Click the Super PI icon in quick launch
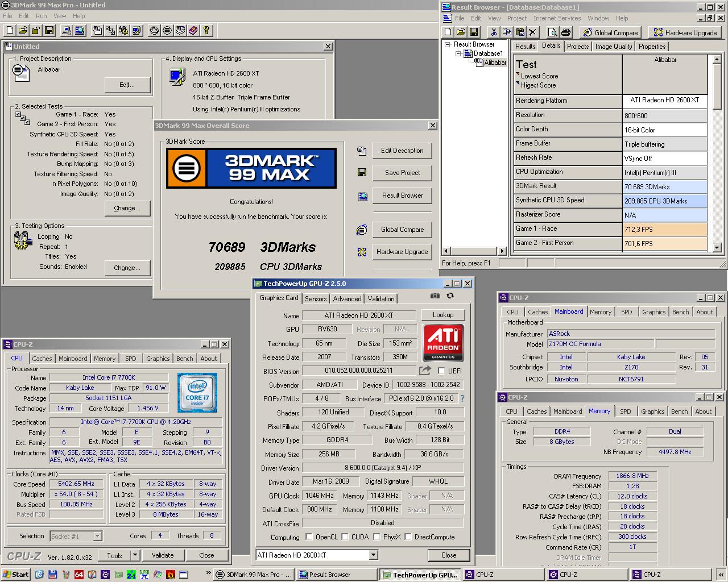The height and width of the screenshot is (582, 728). tap(144, 575)
